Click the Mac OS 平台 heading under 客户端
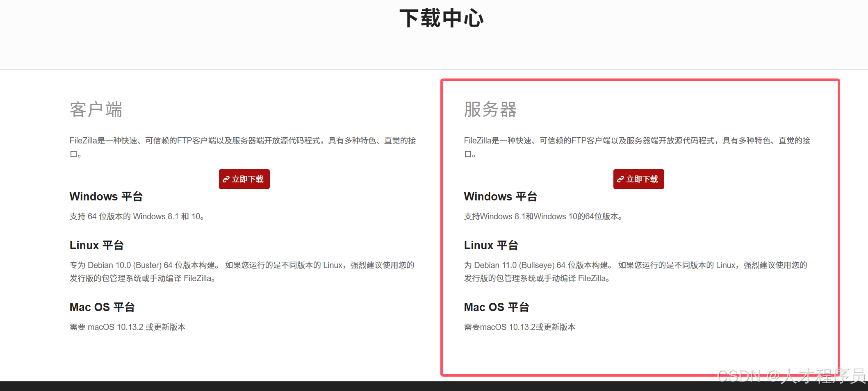Viewport: 868px width, 391px height. tap(102, 307)
